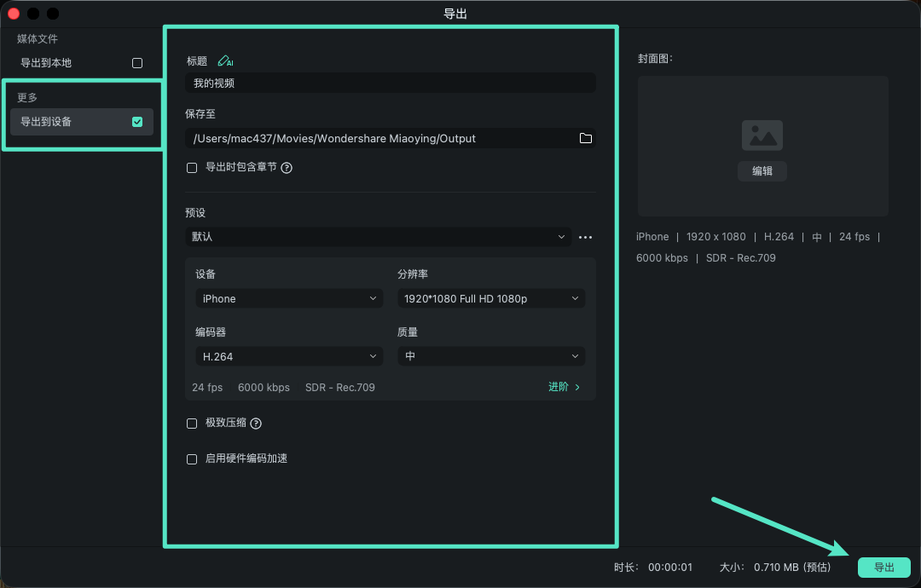Open the 质量 中 dropdown
The height and width of the screenshot is (588, 921).
click(492, 356)
